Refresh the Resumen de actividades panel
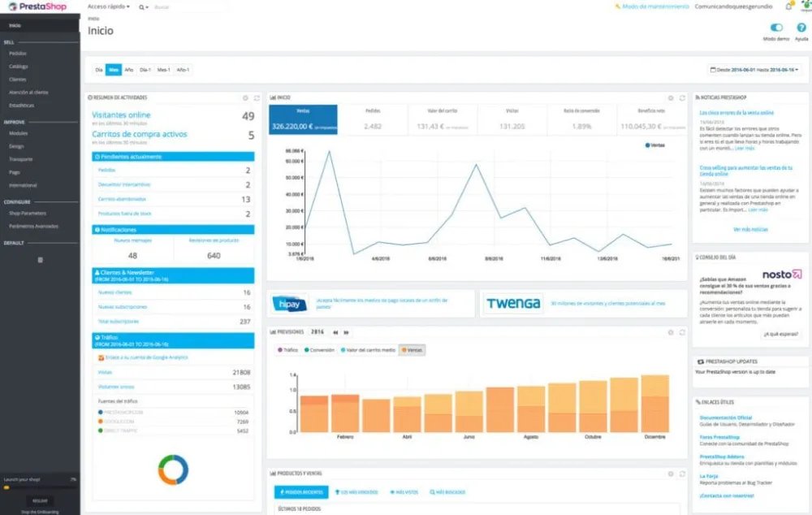 (257, 97)
